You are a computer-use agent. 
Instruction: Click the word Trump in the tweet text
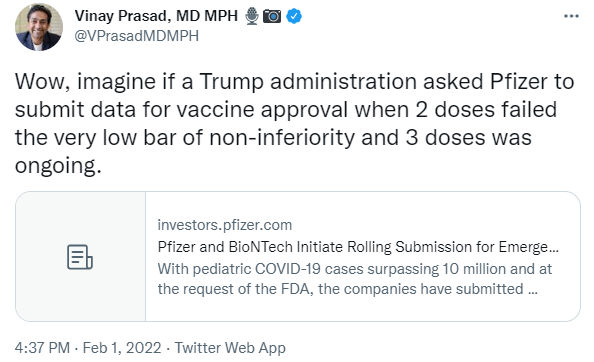point(231,81)
